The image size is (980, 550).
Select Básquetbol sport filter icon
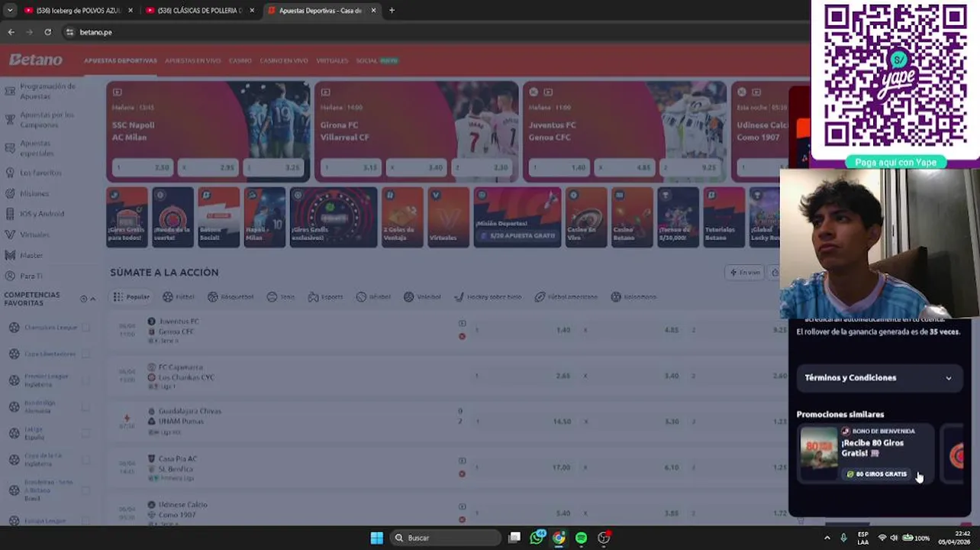pos(213,296)
